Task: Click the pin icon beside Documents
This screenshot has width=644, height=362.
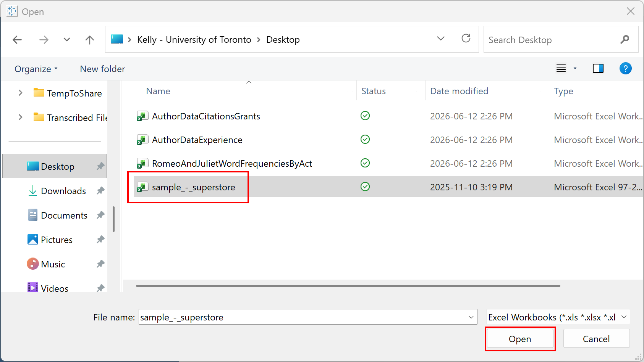Action: (x=100, y=215)
